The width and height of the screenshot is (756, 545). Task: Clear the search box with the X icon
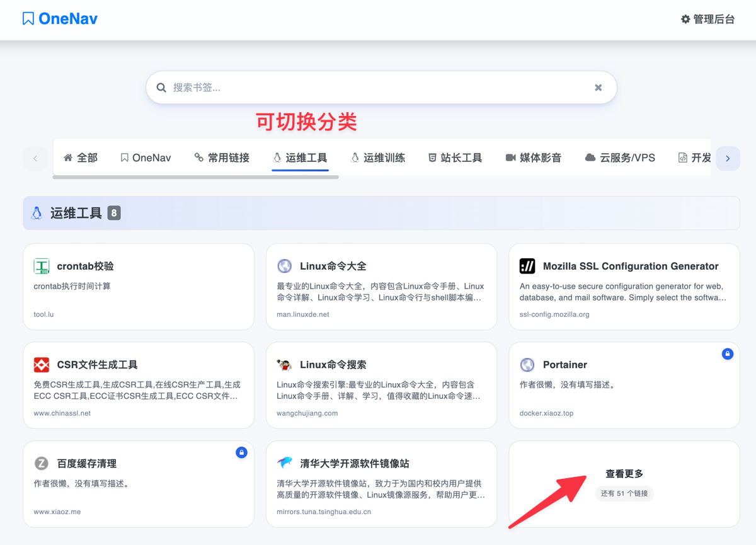pos(598,88)
